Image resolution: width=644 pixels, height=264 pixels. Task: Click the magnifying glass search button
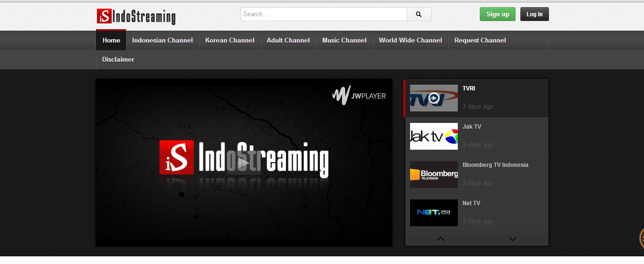point(419,14)
